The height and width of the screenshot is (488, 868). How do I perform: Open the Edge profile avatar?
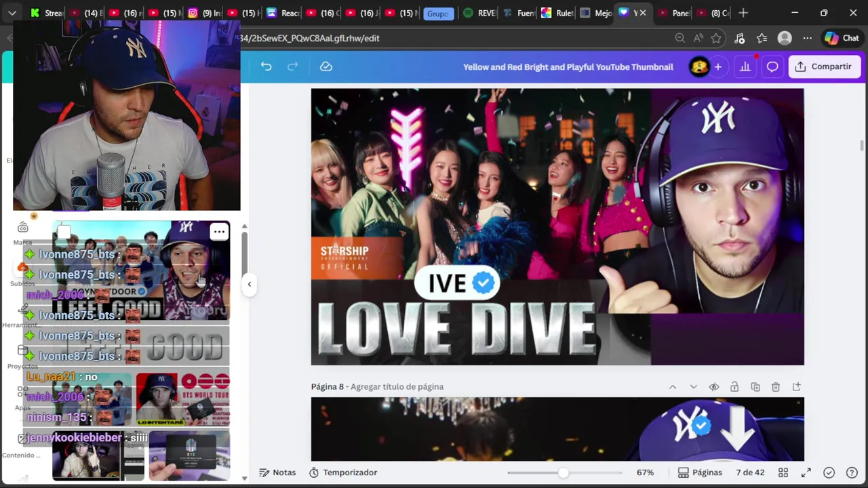click(785, 39)
